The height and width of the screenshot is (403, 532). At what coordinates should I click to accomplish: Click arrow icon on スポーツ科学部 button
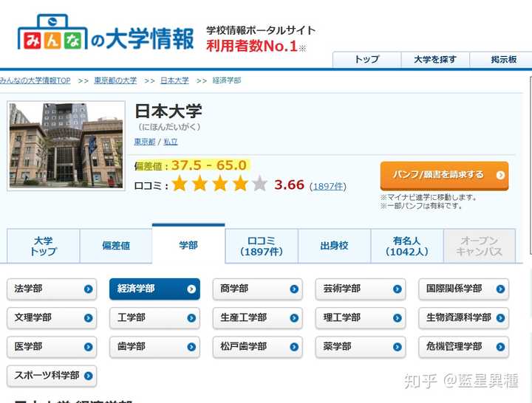(88, 376)
